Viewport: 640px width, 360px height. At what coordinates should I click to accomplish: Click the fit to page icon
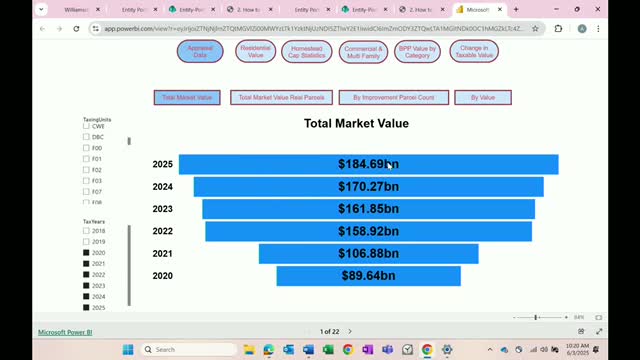[x=598, y=317]
